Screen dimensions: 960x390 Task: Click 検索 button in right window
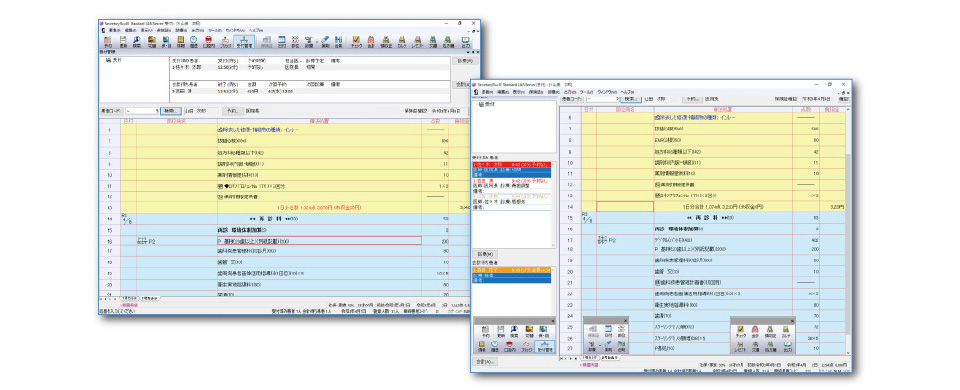[x=631, y=99]
